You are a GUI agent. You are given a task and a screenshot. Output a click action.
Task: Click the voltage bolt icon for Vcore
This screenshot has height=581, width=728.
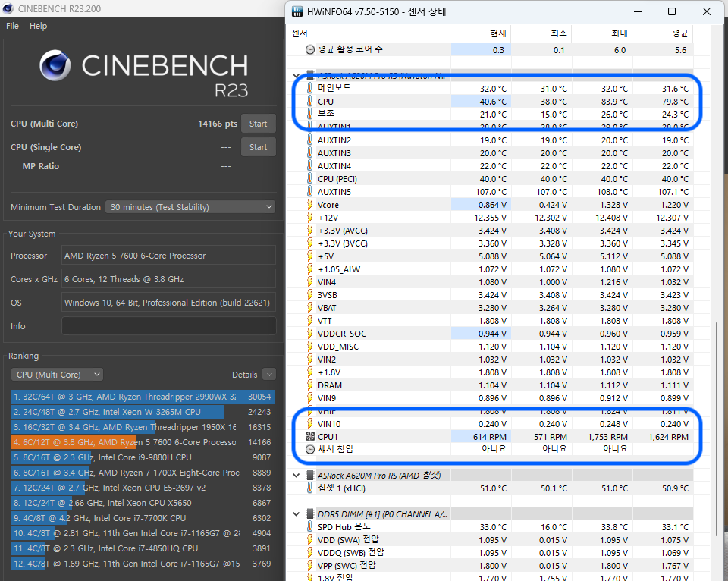click(x=309, y=204)
